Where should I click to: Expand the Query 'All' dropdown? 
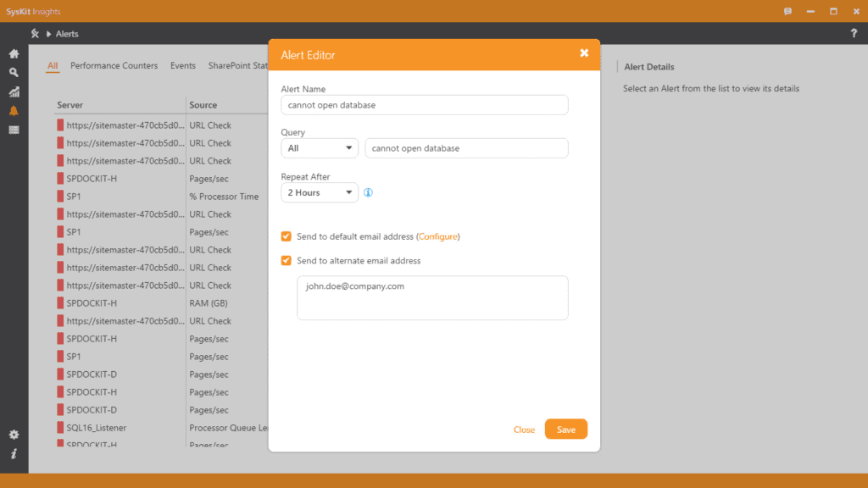[x=320, y=148]
